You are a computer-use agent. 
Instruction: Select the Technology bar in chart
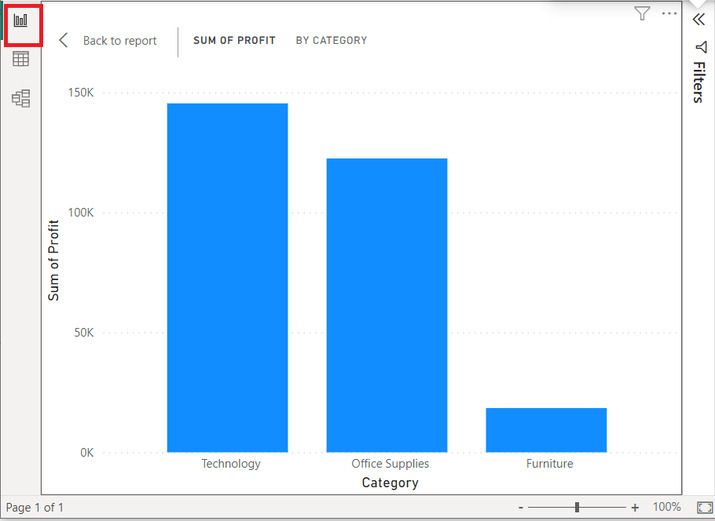pos(228,278)
